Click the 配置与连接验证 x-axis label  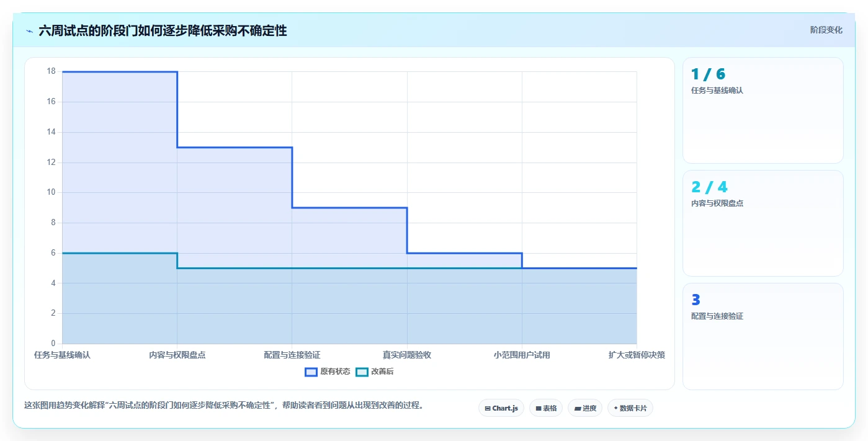click(x=292, y=355)
